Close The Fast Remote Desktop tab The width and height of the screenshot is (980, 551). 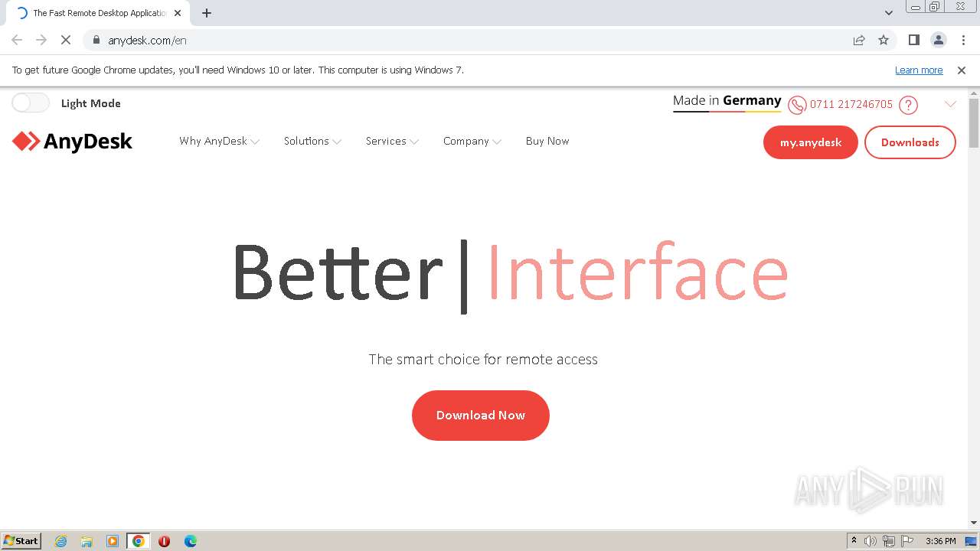click(x=178, y=13)
